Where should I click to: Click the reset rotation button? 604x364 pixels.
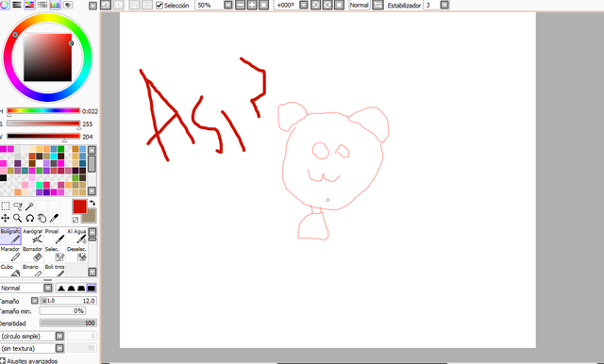(340, 5)
